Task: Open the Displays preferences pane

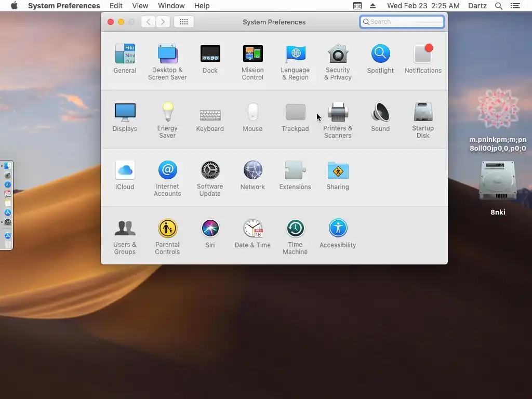Action: pos(125,117)
